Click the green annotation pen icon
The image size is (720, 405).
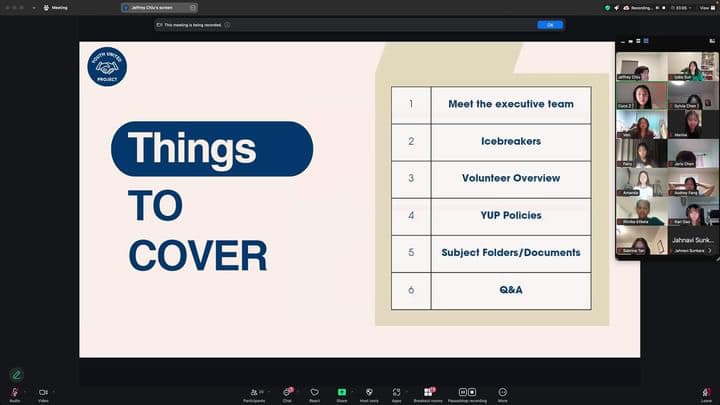[x=16, y=374]
